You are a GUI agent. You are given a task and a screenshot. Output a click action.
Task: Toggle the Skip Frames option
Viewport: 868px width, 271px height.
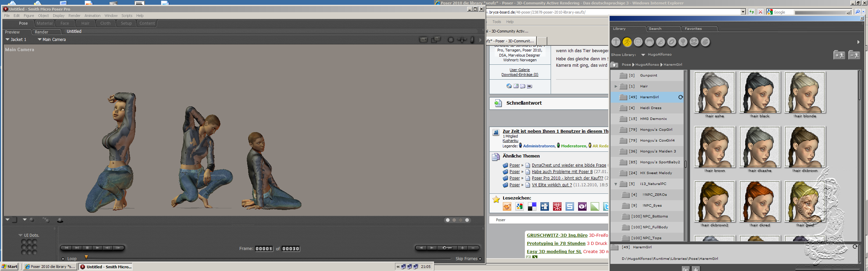[x=480, y=259]
